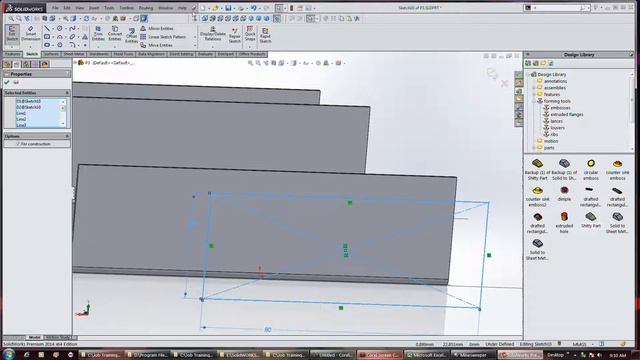This screenshot has width=640, height=360.
Task: Activate the Smart Dimension tool
Action: [31, 33]
